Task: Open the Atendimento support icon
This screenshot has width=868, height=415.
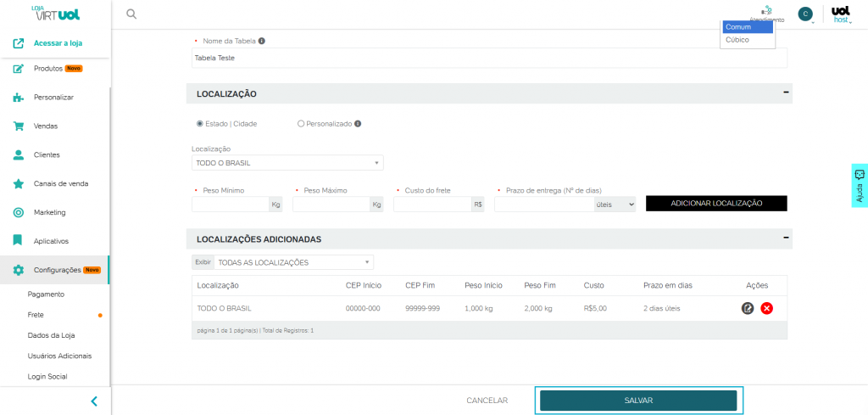Action: pyautogui.click(x=767, y=13)
